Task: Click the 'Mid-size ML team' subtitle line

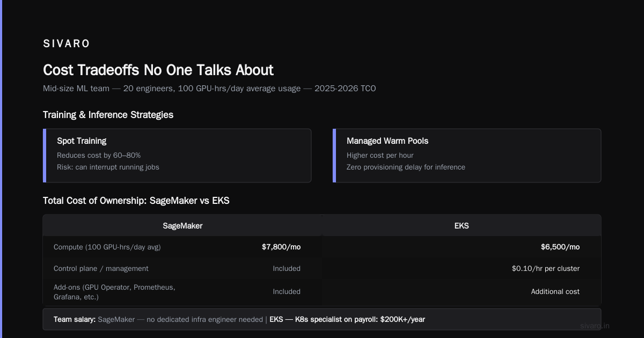Action: coord(209,89)
